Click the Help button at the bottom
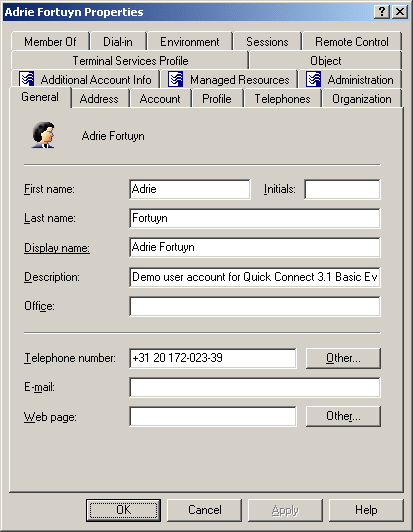413x532 pixels. point(366,510)
